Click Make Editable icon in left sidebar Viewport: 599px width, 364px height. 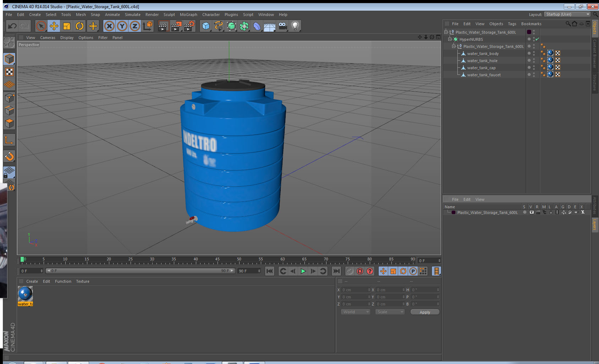(9, 43)
